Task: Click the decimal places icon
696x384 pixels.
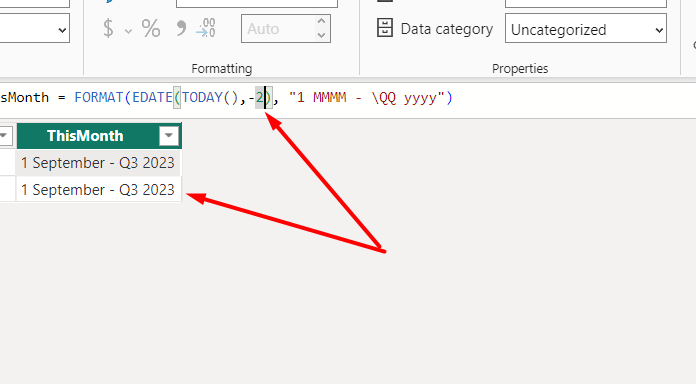Action: pyautogui.click(x=206, y=28)
